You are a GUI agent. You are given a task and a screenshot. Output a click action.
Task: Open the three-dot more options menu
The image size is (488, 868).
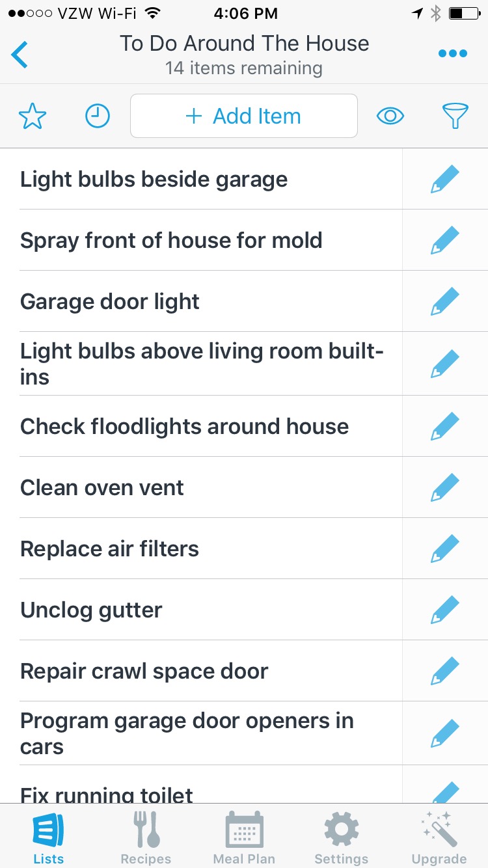tap(453, 53)
